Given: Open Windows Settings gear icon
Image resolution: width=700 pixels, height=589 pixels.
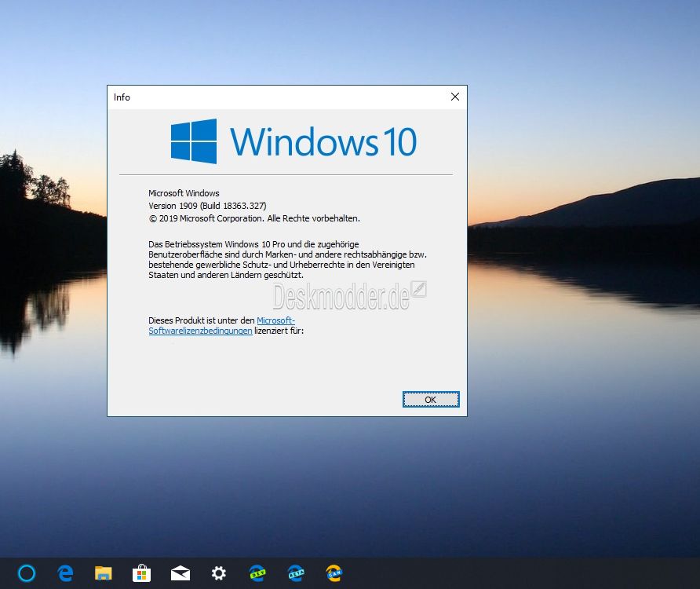Looking at the screenshot, I should click(219, 573).
